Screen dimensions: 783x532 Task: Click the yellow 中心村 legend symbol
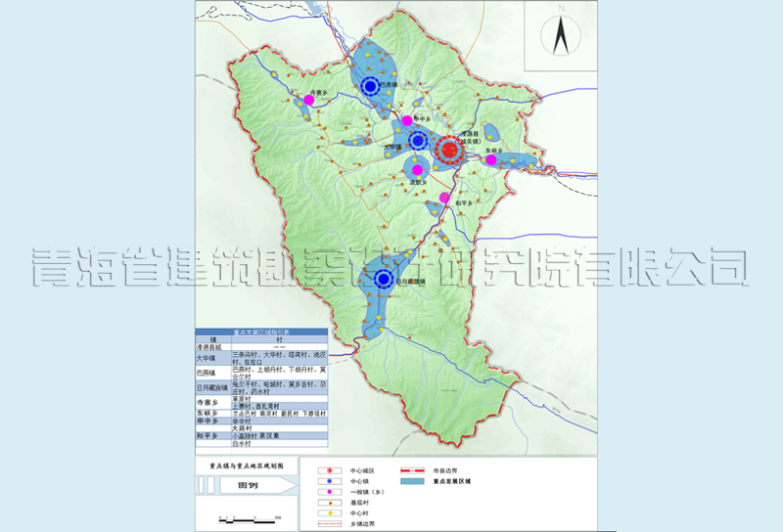click(x=332, y=512)
